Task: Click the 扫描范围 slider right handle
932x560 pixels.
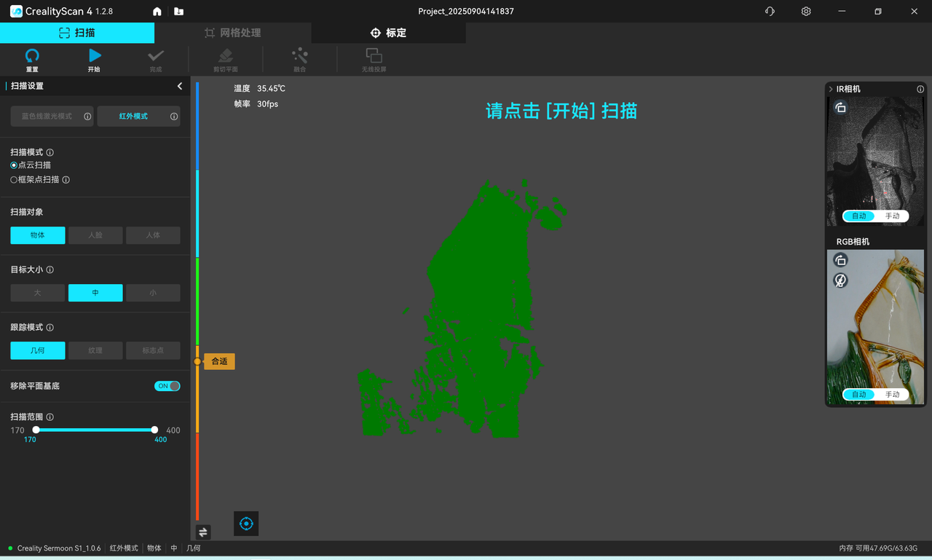Action: pyautogui.click(x=154, y=430)
